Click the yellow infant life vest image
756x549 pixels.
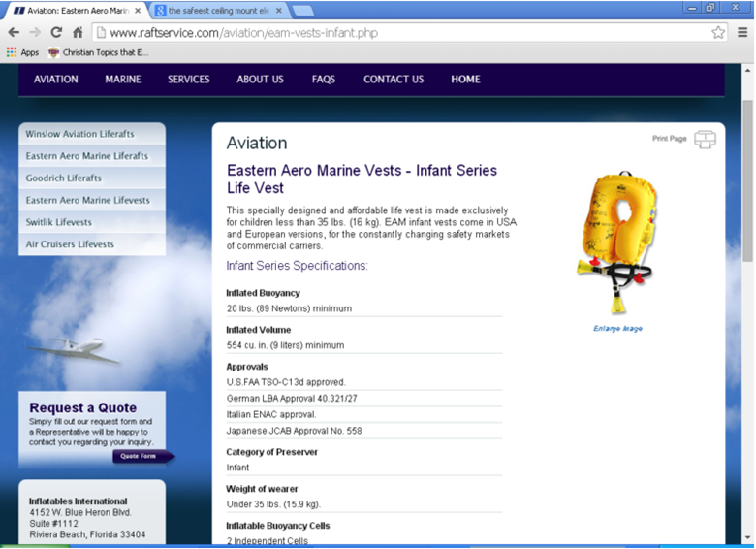617,242
